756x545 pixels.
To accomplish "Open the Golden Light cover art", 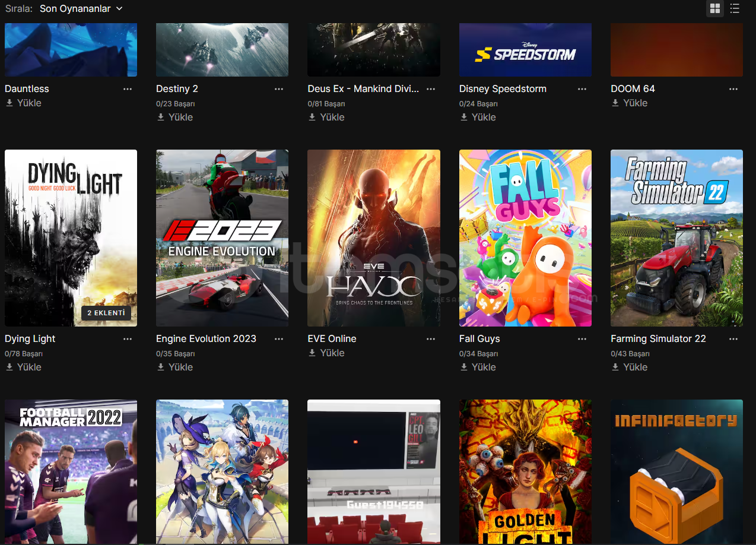I will (525, 472).
